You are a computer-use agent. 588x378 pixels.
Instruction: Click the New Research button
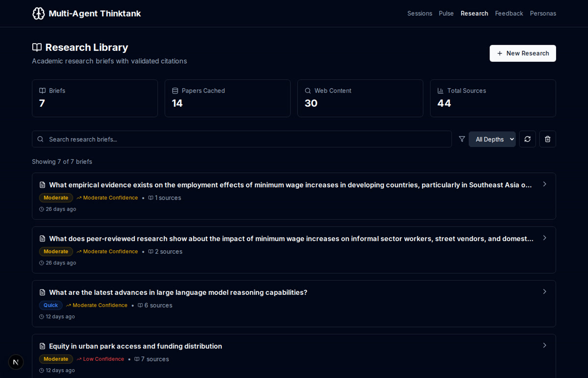click(523, 53)
